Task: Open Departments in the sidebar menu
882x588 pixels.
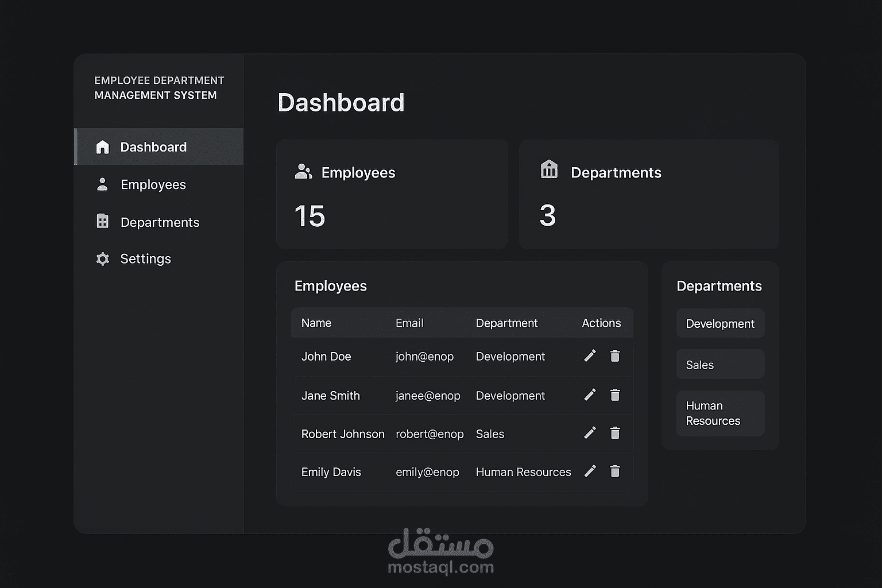Action: click(x=159, y=222)
